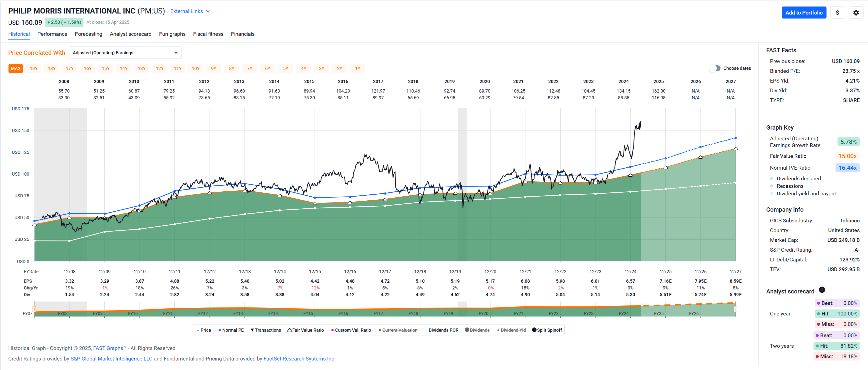Enable the Dividend Yld legend item
The image size is (868, 370).
tap(511, 330)
